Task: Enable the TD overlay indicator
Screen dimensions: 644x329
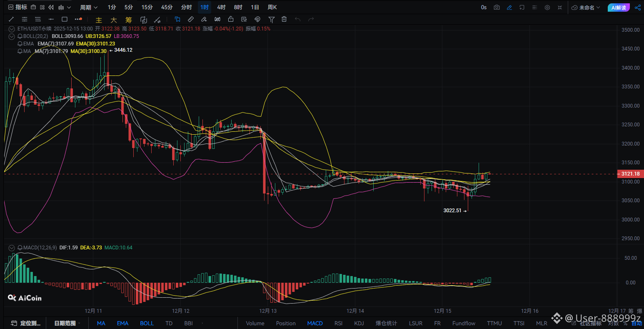Action: [x=169, y=323]
